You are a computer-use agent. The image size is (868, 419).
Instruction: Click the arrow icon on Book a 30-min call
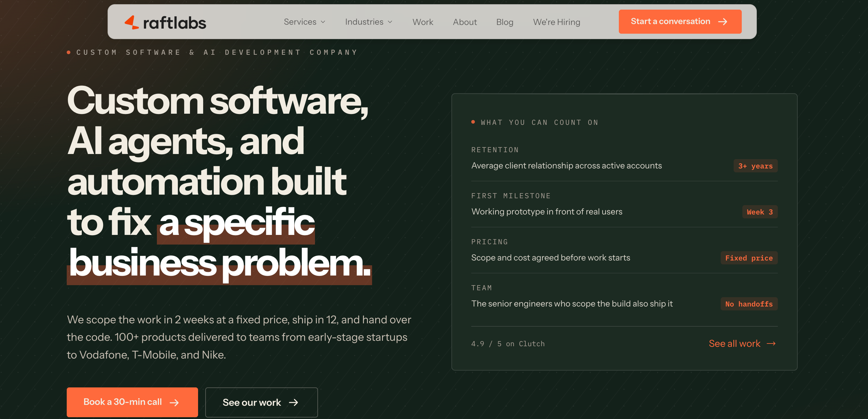[x=174, y=402]
